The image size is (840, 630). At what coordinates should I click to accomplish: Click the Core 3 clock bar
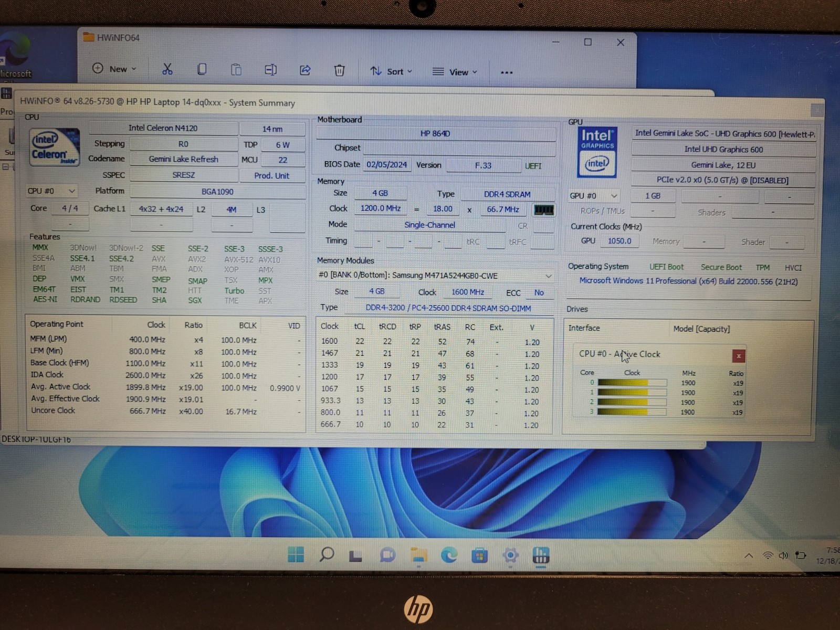[x=632, y=412]
